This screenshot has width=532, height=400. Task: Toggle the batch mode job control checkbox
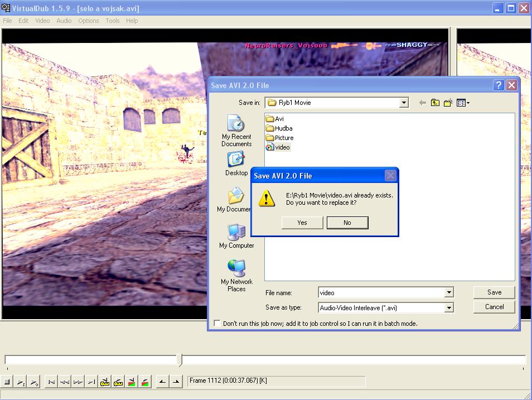coord(217,323)
